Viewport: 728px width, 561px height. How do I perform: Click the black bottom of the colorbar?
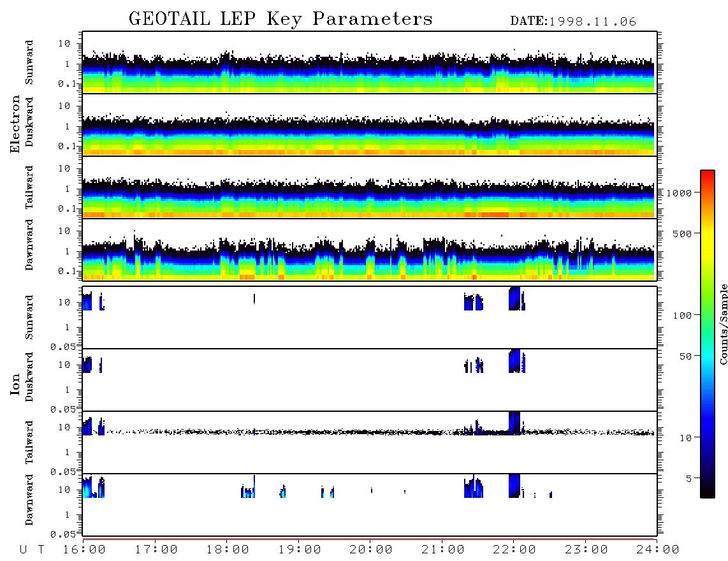pyautogui.click(x=708, y=492)
